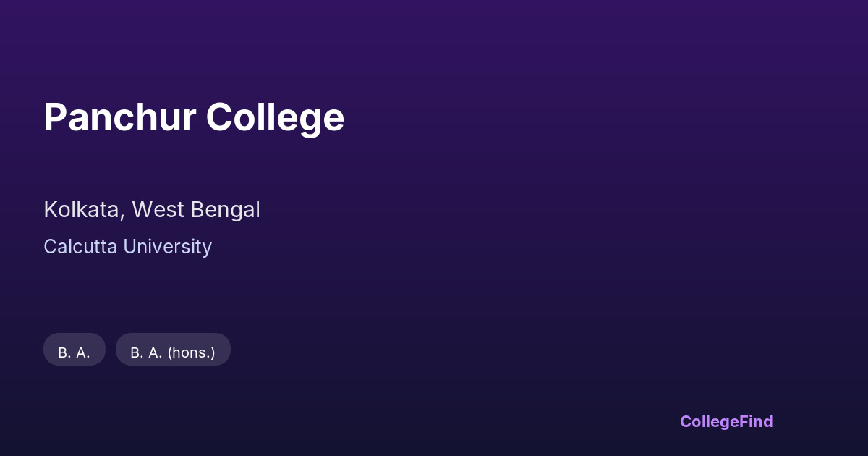Click the "A." in the first course tag
The image size is (868, 456).
click(x=82, y=352)
